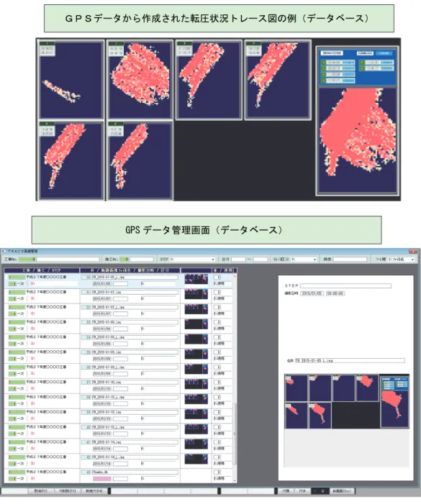Screen dimensions: 421x504
Task: Click the 前画面(Esc) button
Action: pyautogui.click(x=343, y=491)
